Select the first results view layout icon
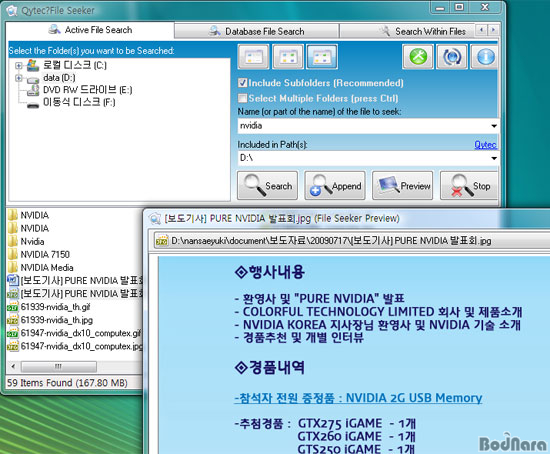 pyautogui.click(x=254, y=57)
